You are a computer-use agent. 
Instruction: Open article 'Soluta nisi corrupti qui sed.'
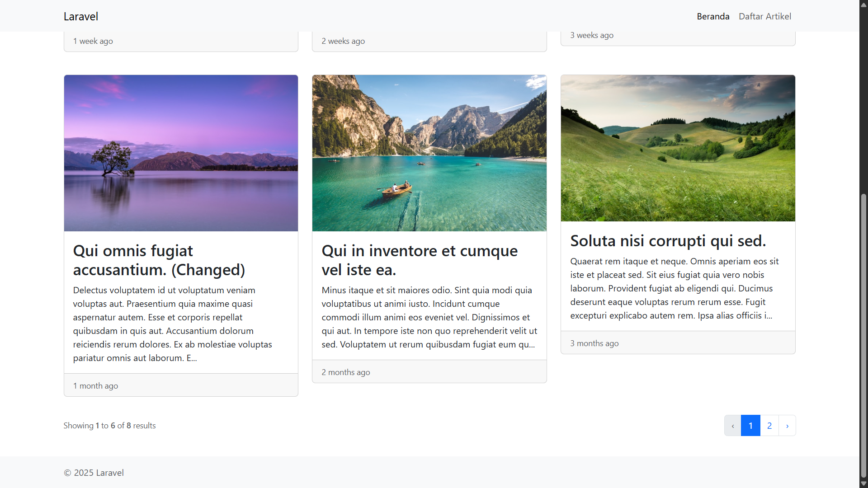(668, 241)
